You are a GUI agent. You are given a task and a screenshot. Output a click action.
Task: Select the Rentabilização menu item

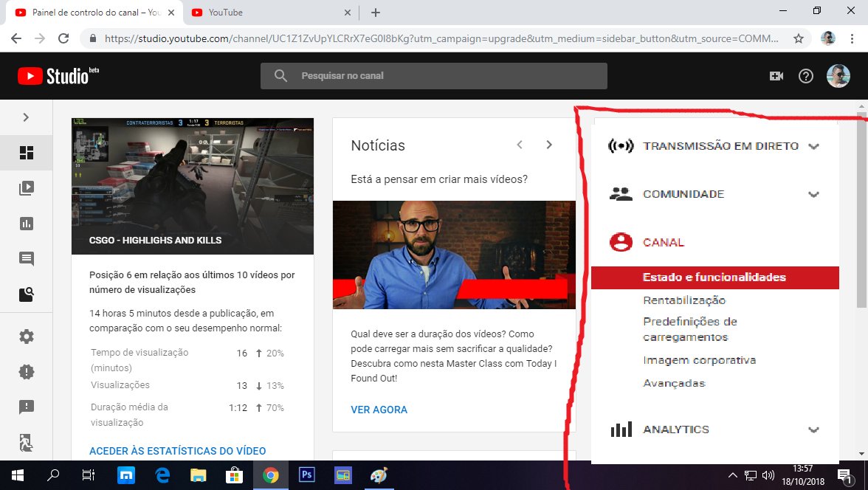click(684, 300)
